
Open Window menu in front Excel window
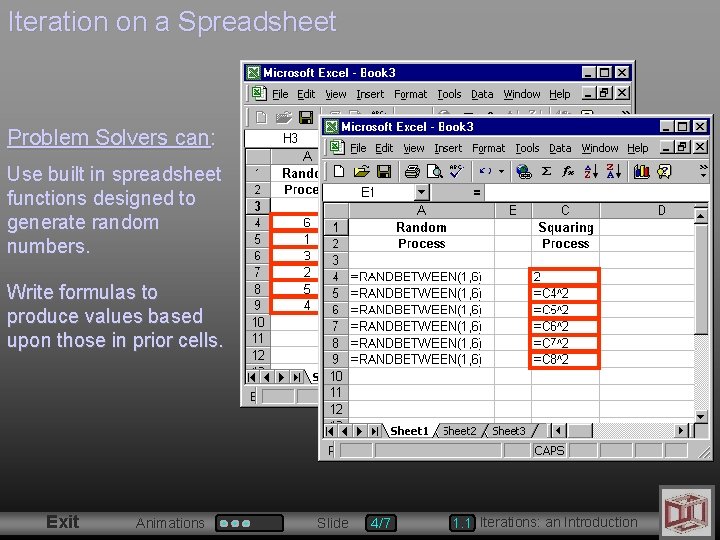pos(600,148)
